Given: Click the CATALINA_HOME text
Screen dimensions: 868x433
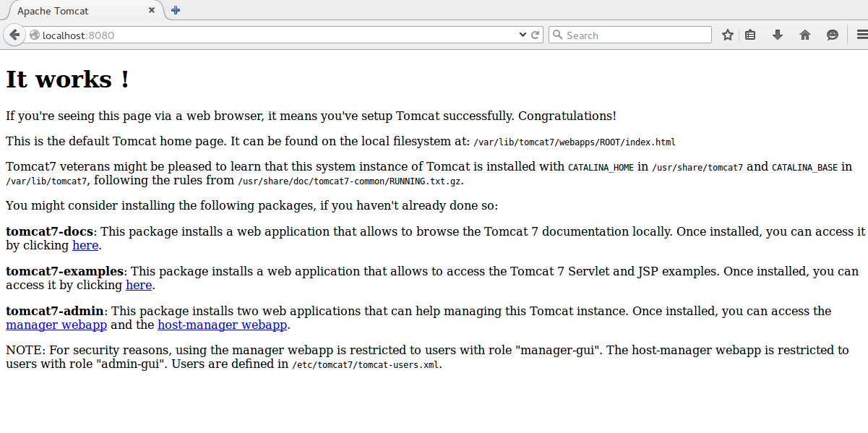Looking at the screenshot, I should (601, 168).
